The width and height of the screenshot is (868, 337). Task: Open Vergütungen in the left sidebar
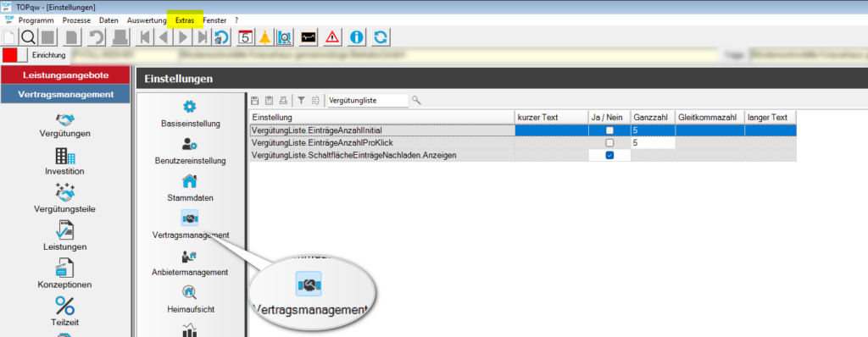tap(64, 126)
